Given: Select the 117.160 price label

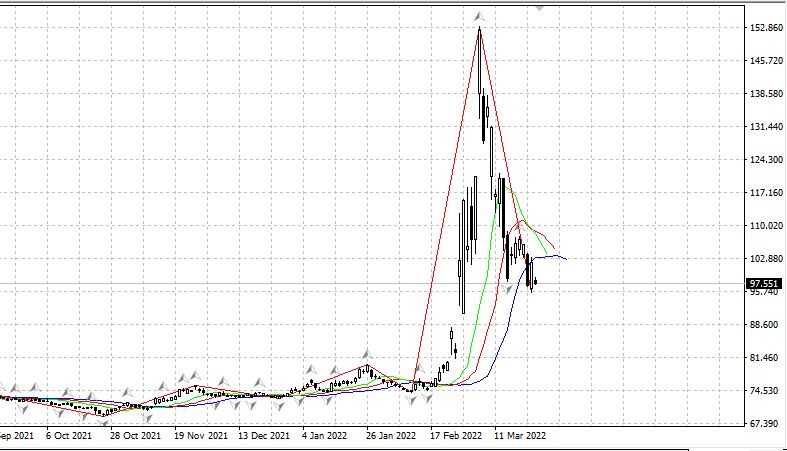Looking at the screenshot, I should (766, 193).
